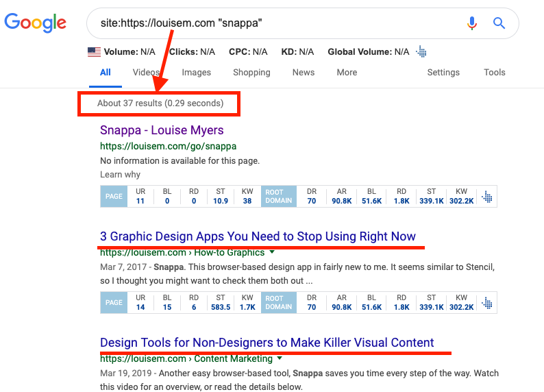Switch to the Images tab
The image size is (544, 392).
[x=197, y=73]
